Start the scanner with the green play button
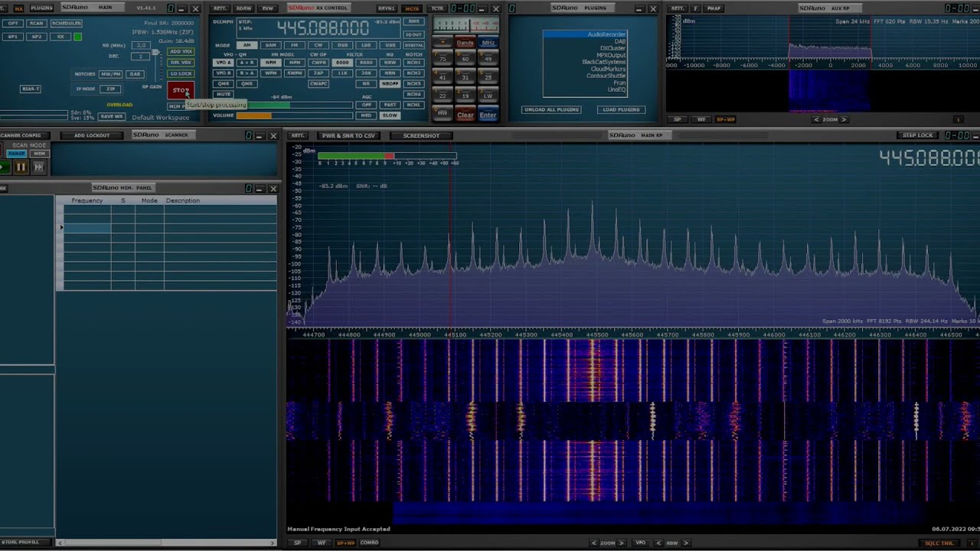Viewport: 980px width, 551px height. click(3, 167)
